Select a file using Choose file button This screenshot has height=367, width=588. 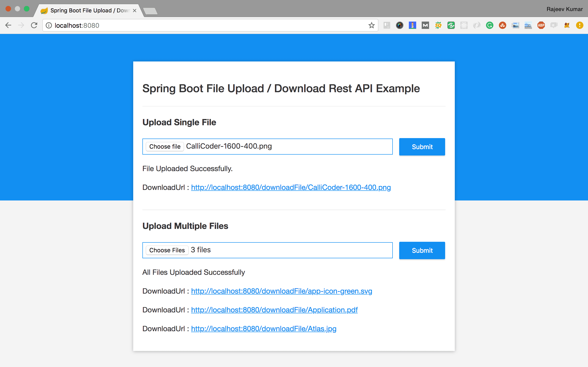(164, 146)
